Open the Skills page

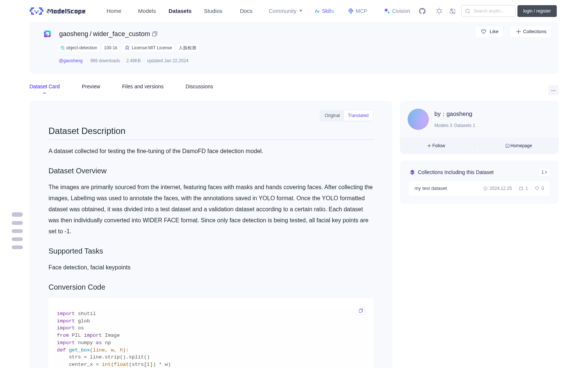point(325,11)
